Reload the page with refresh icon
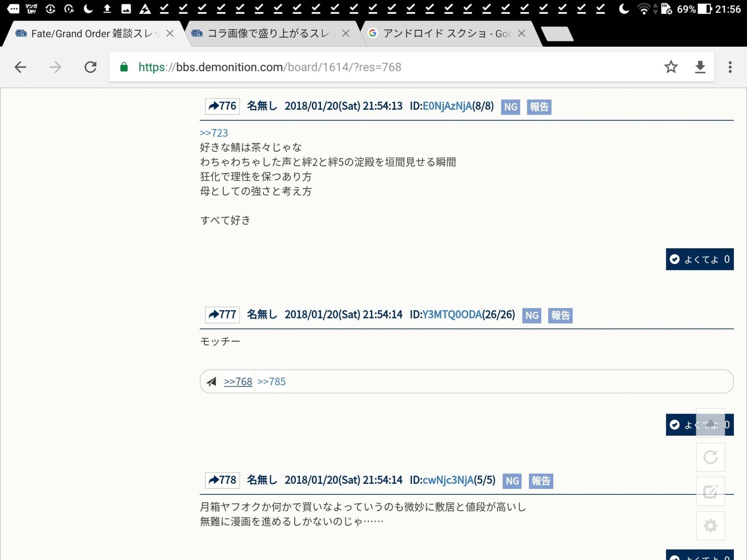747x560 pixels. (90, 67)
